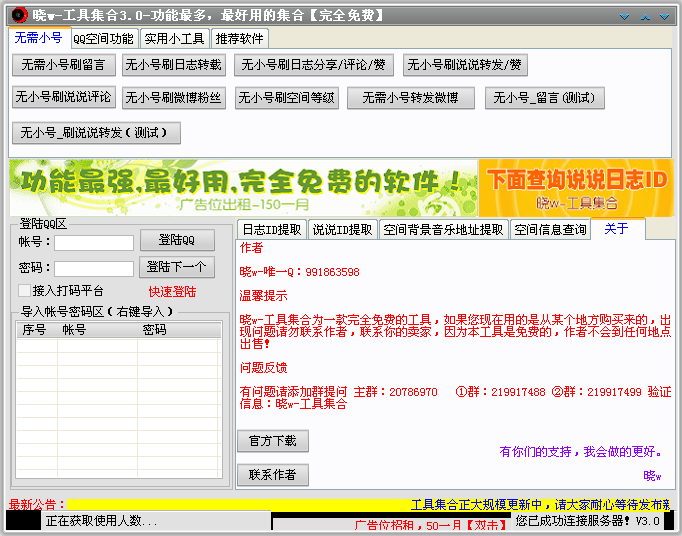
Task: Open the 日志ID提取 tab
Action: [x=271, y=230]
